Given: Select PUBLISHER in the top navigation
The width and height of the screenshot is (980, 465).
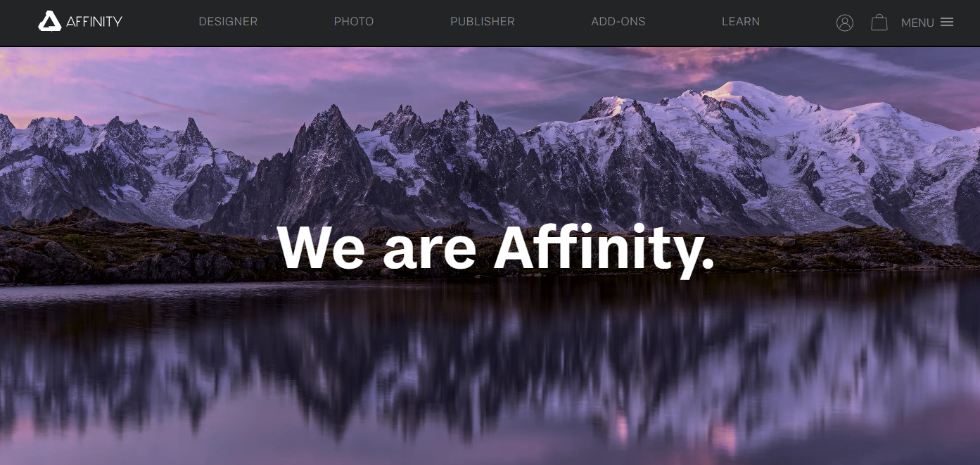Looking at the screenshot, I should [x=483, y=22].
